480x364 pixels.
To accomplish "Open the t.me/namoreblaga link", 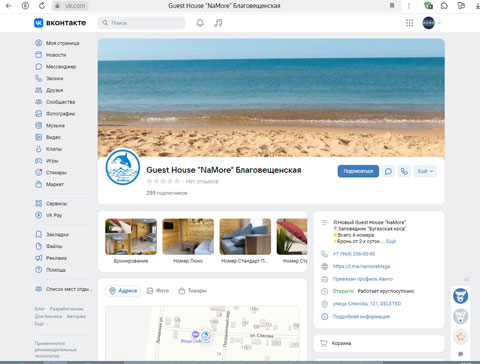I will pyautogui.click(x=361, y=266).
